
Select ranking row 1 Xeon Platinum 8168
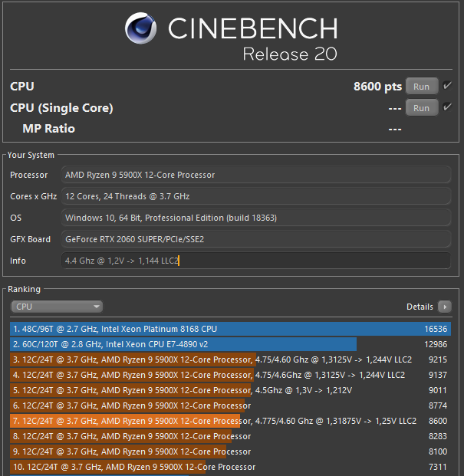(230, 329)
